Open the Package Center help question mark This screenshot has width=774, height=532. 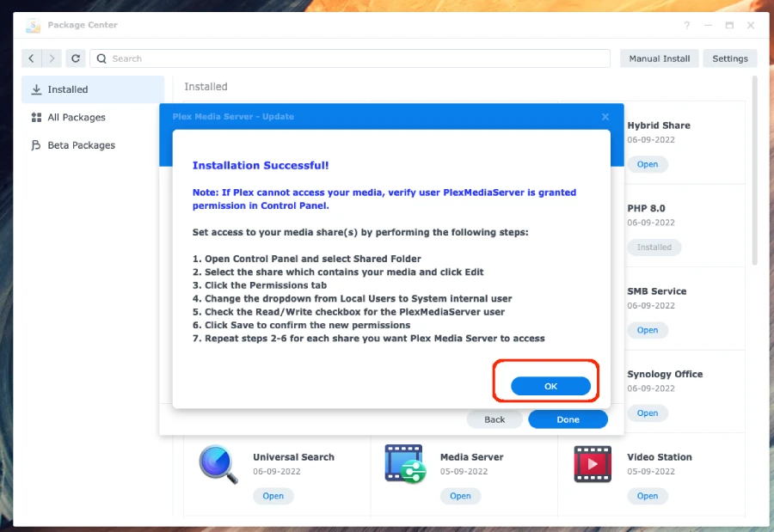[x=686, y=25]
